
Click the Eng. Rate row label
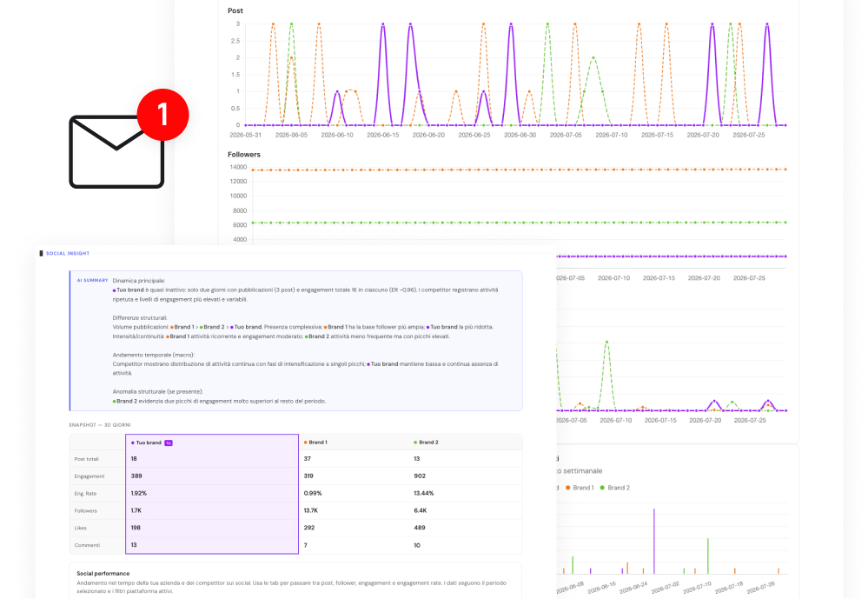click(85, 493)
